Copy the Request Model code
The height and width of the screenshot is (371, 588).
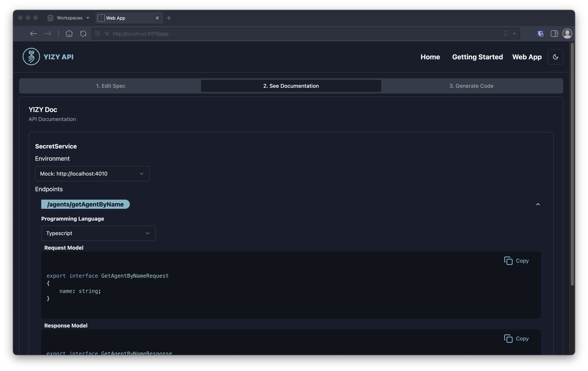pyautogui.click(x=516, y=261)
